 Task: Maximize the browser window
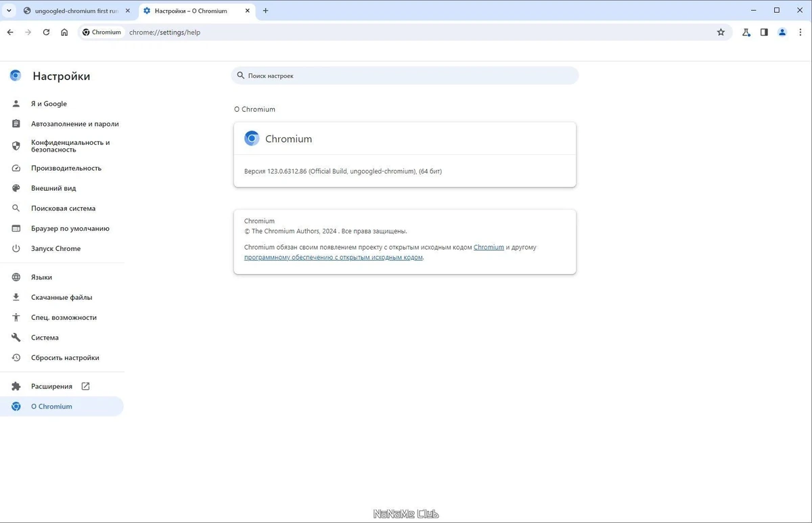click(x=777, y=10)
